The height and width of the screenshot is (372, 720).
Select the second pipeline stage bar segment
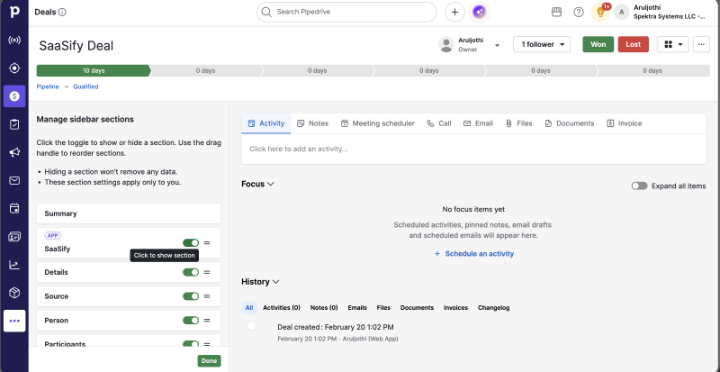[205, 71]
